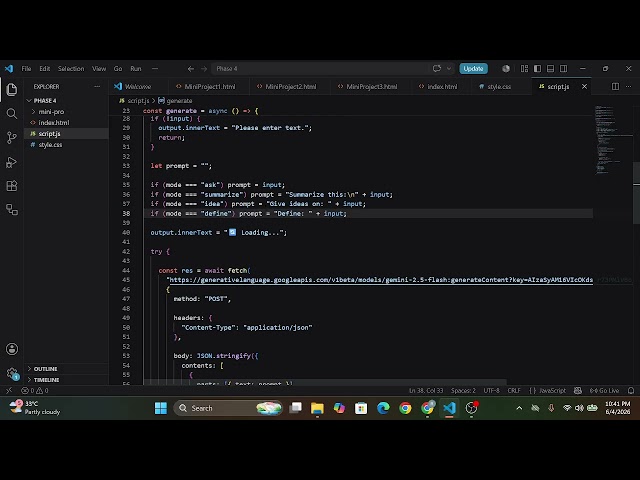Open Ln 38, Col 33 go-to-line status
Viewport: 640px width, 480px height.
point(426,391)
